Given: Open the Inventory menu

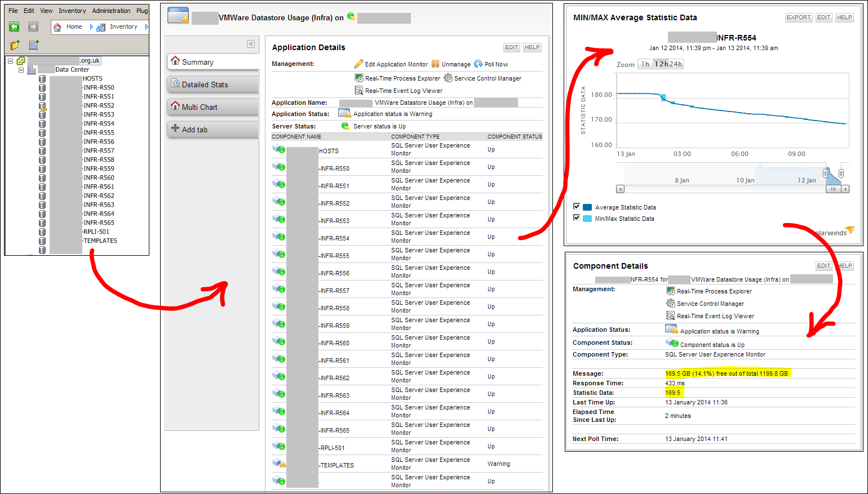Looking at the screenshot, I should click(x=72, y=11).
